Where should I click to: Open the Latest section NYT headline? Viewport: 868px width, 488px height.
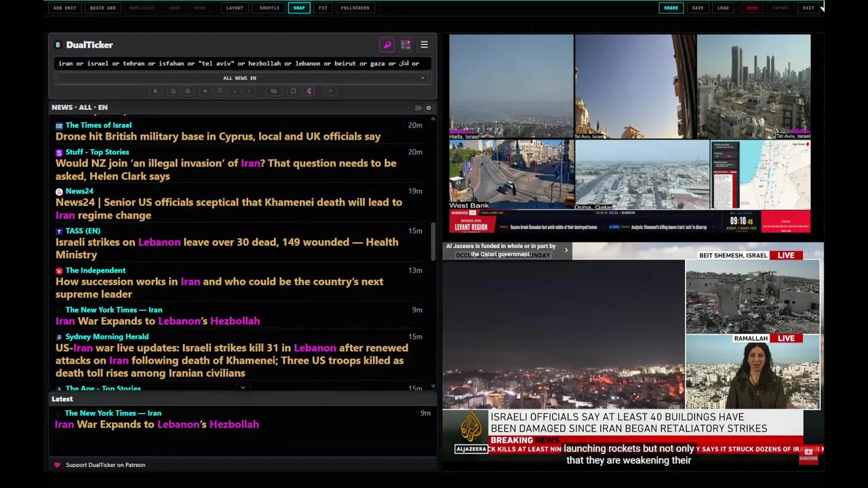coord(157,424)
